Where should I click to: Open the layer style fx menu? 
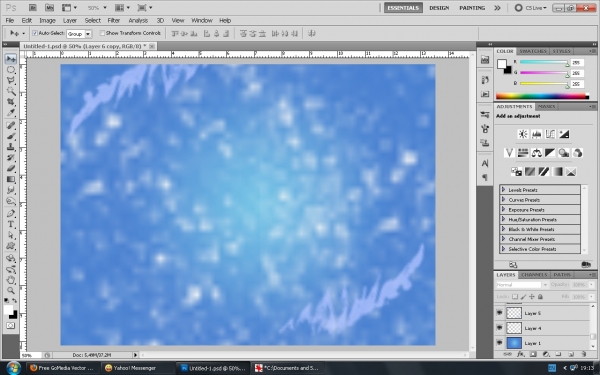point(520,354)
